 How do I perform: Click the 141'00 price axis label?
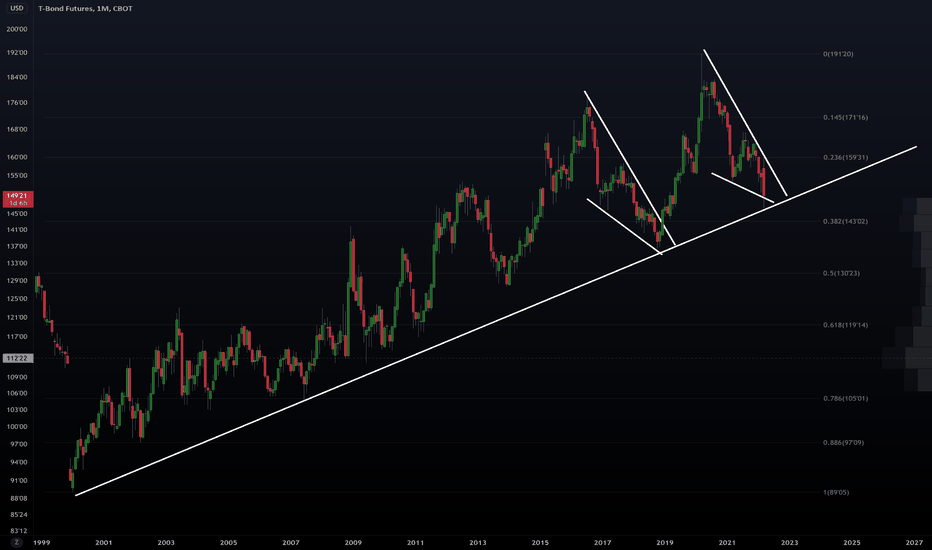tap(17, 230)
